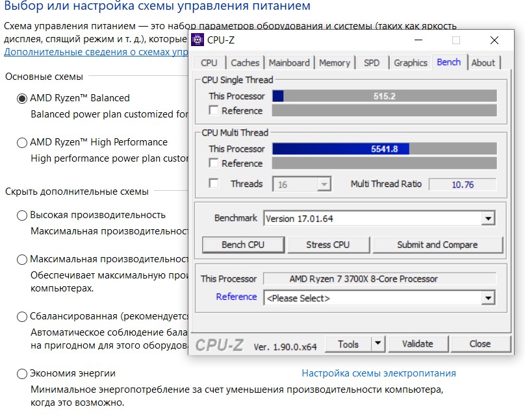Switch to the Graphics tab

pos(411,63)
